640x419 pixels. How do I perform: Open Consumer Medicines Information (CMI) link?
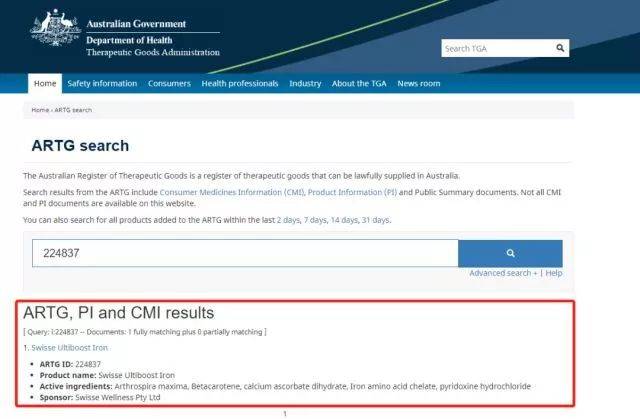(232, 192)
